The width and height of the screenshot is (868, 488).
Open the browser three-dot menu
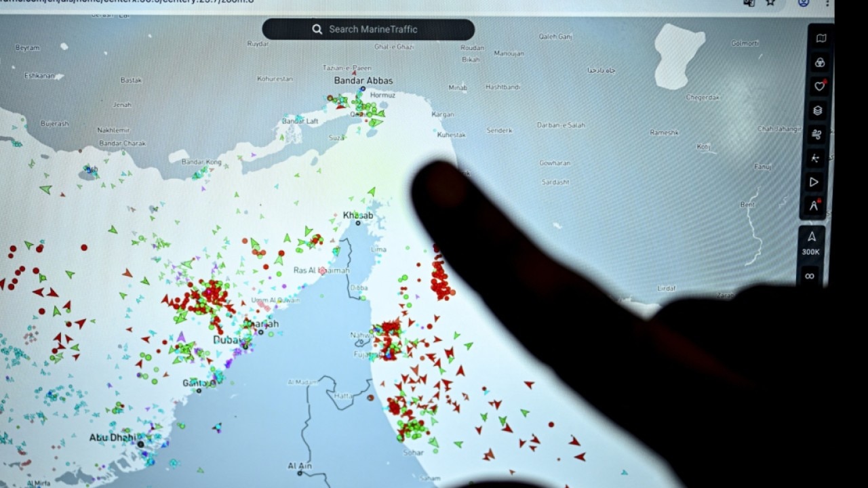[827, 3]
